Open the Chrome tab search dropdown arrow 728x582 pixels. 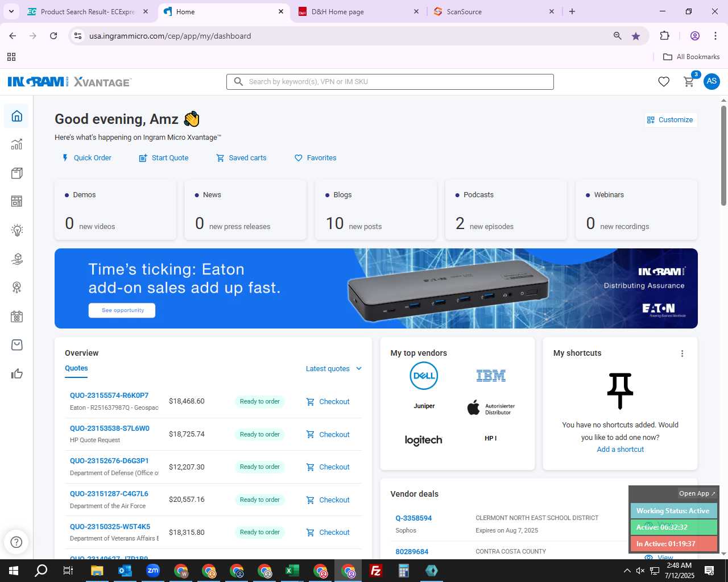tap(11, 11)
